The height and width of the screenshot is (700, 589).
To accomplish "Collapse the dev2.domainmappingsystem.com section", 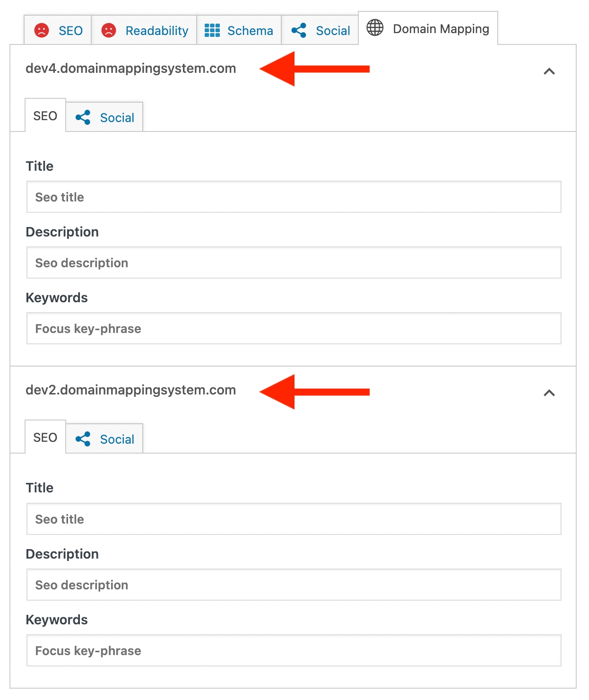I will pyautogui.click(x=549, y=394).
